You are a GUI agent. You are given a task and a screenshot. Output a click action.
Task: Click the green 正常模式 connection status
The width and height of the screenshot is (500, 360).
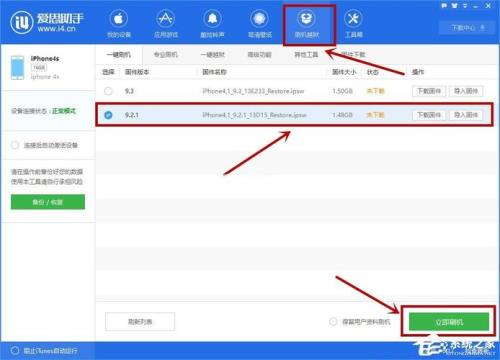[x=64, y=111]
